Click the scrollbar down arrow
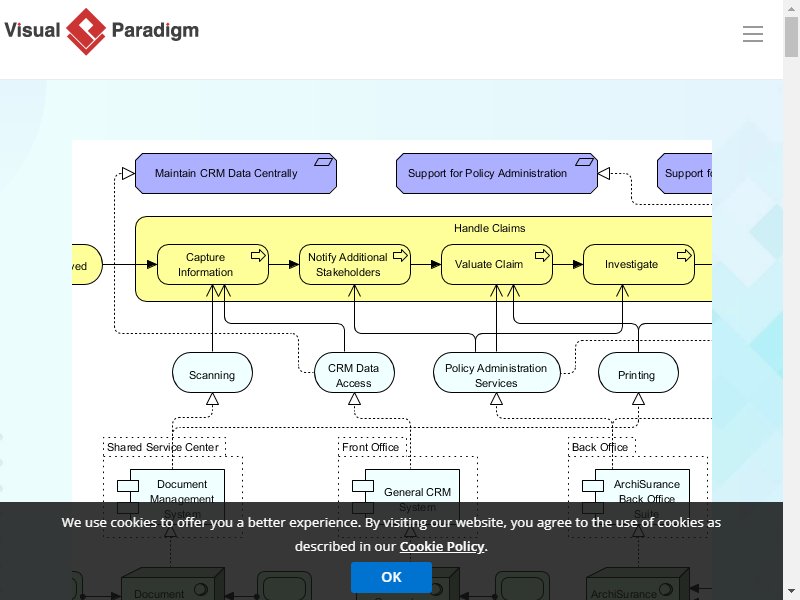Viewport: 800px width, 600px height. [x=791, y=593]
